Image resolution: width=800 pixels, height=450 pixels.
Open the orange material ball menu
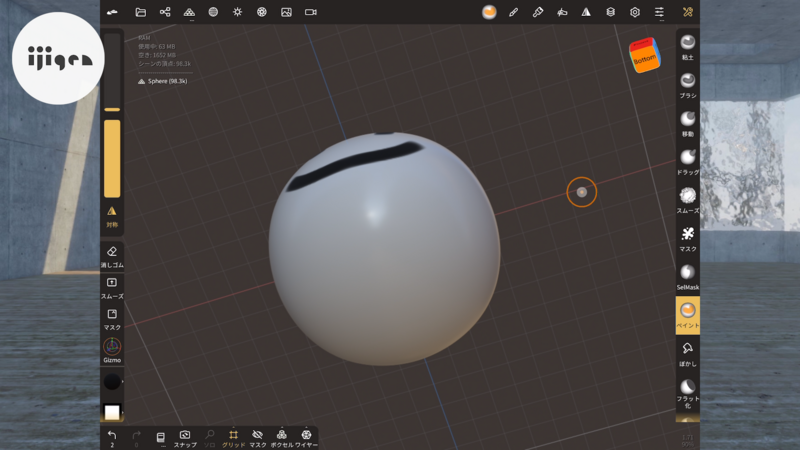(x=489, y=12)
